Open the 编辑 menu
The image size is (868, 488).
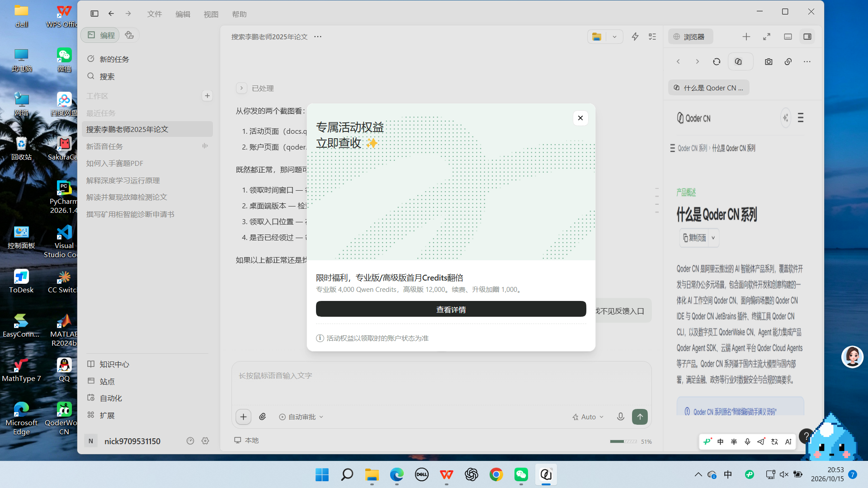click(x=183, y=14)
